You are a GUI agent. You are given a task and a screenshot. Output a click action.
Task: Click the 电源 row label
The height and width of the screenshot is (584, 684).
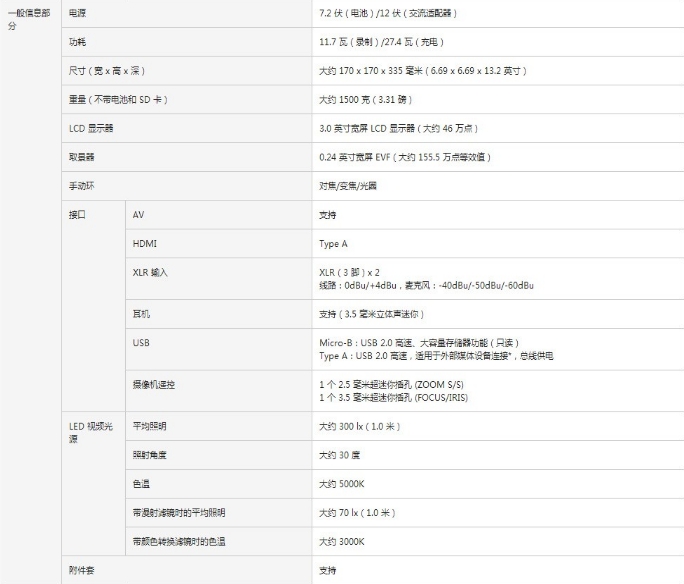pyautogui.click(x=77, y=13)
